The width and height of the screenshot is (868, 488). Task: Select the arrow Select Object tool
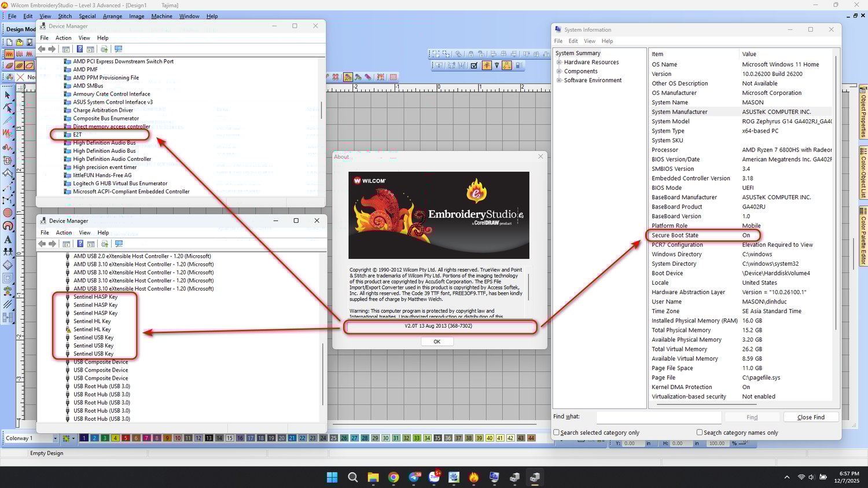8,95
